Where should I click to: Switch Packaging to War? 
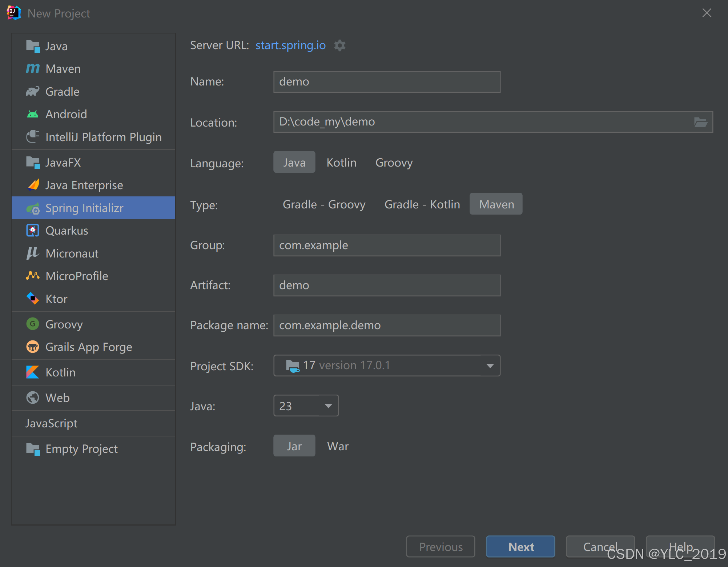(x=338, y=446)
